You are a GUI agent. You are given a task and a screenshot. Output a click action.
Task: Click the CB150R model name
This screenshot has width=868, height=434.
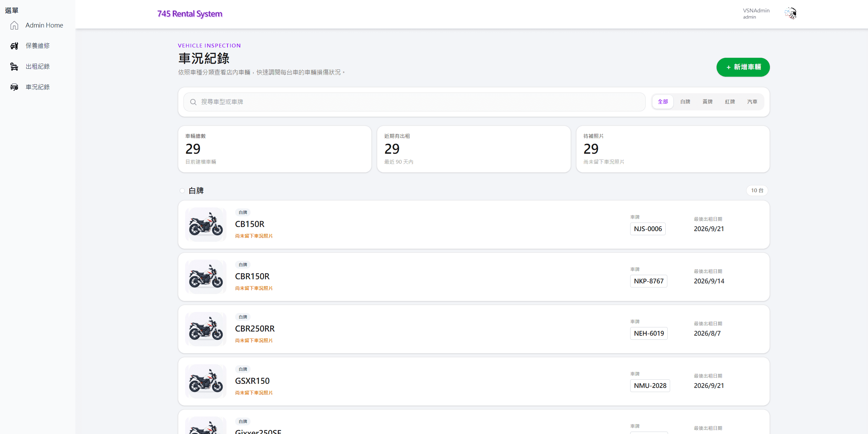click(250, 224)
